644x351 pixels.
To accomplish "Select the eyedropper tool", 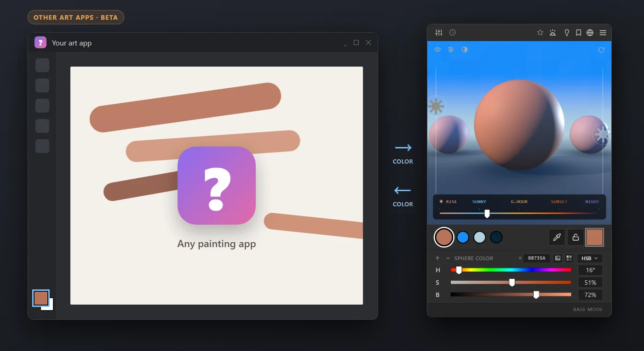I will tap(557, 237).
